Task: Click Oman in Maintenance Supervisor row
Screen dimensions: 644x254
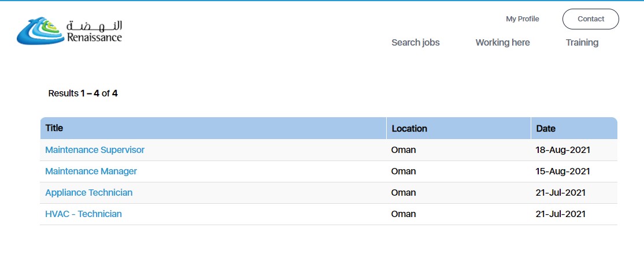Action: click(404, 150)
